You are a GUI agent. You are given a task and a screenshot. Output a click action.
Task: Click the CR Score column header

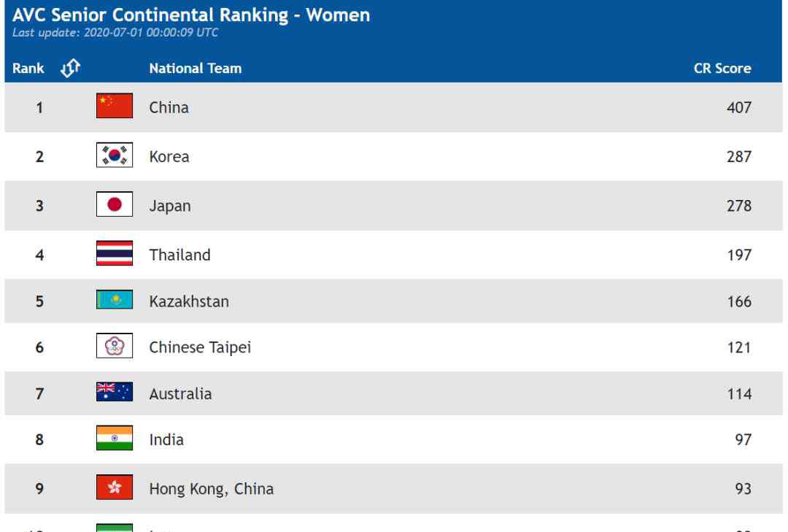pyautogui.click(x=722, y=69)
